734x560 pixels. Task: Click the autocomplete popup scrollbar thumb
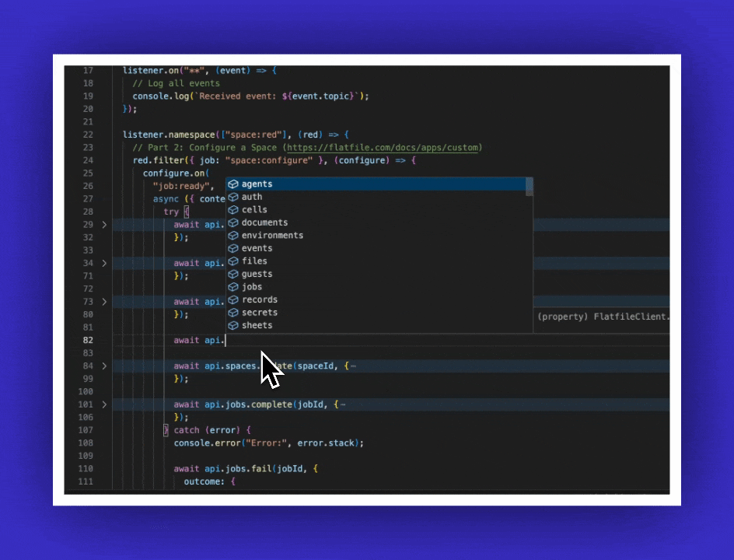click(530, 186)
